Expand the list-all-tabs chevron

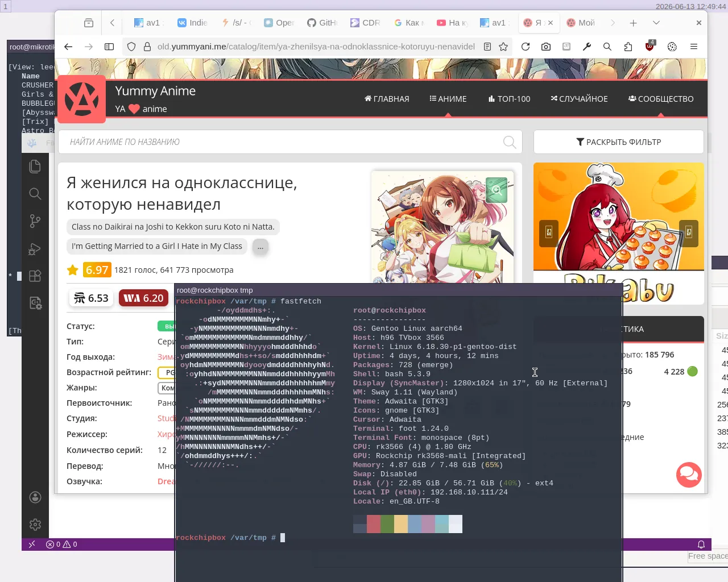[x=656, y=23]
